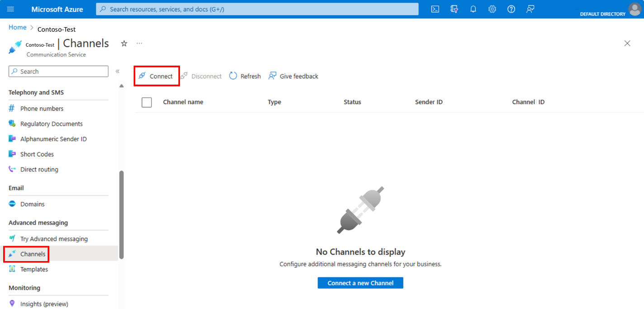Open the directory filter icon
The image size is (644, 309).
(x=454, y=9)
